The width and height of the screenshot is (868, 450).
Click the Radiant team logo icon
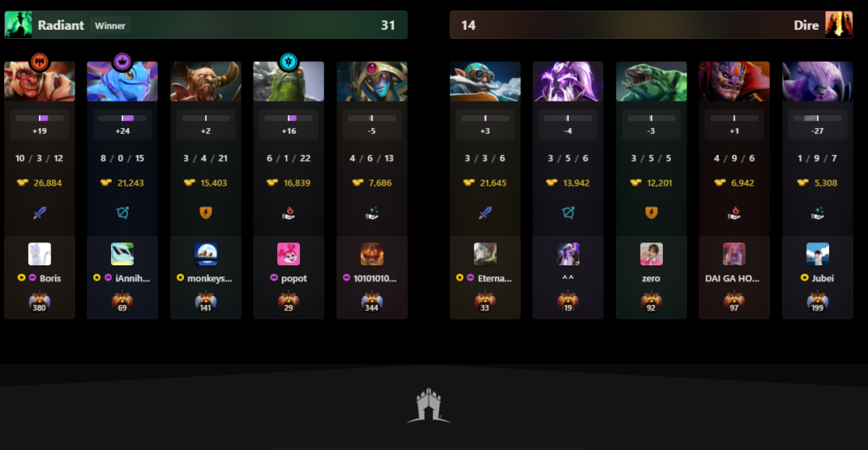point(19,25)
